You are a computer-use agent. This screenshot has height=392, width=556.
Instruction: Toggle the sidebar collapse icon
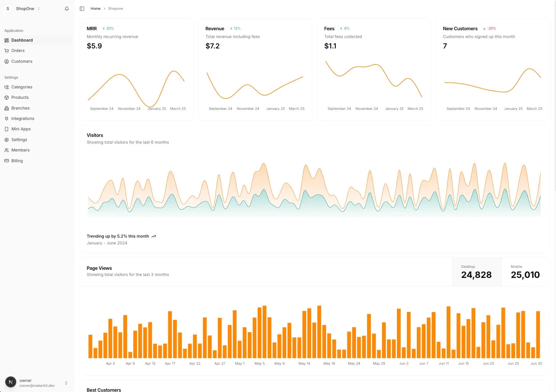click(82, 9)
